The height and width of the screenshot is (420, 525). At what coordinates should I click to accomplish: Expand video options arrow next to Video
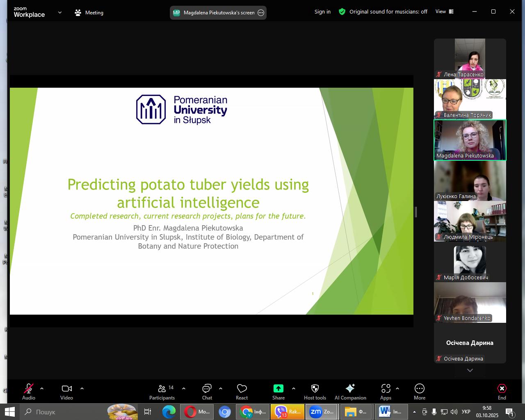[82, 388]
